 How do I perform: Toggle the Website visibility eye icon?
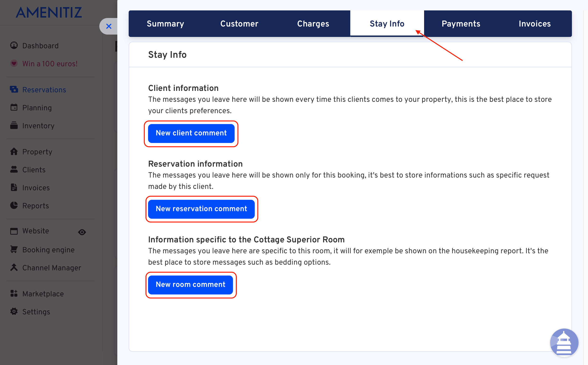pyautogui.click(x=82, y=232)
